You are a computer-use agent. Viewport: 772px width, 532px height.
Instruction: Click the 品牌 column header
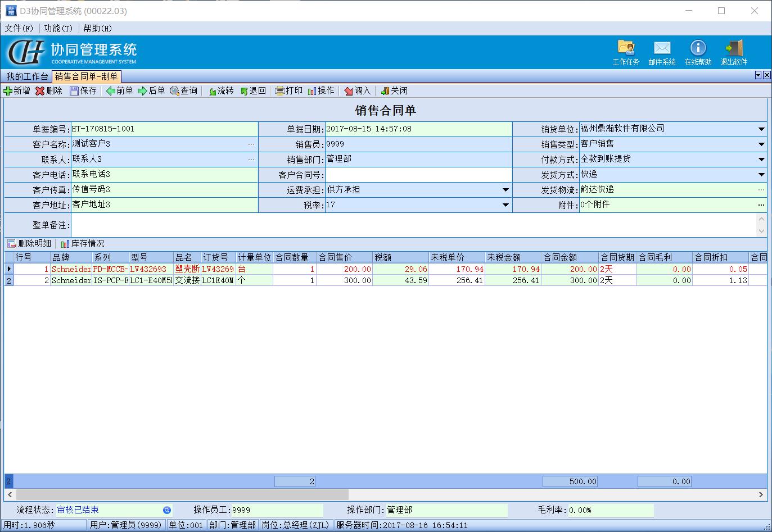pyautogui.click(x=70, y=257)
